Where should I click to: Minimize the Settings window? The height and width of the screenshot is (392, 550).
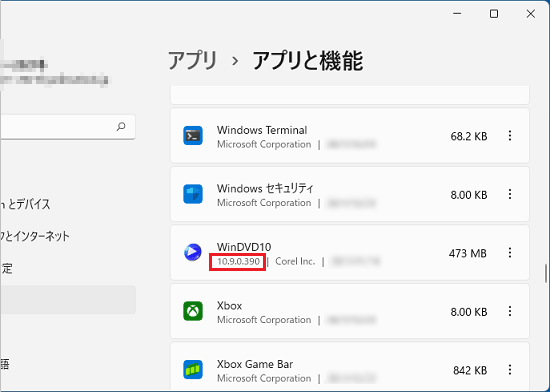pos(457,14)
